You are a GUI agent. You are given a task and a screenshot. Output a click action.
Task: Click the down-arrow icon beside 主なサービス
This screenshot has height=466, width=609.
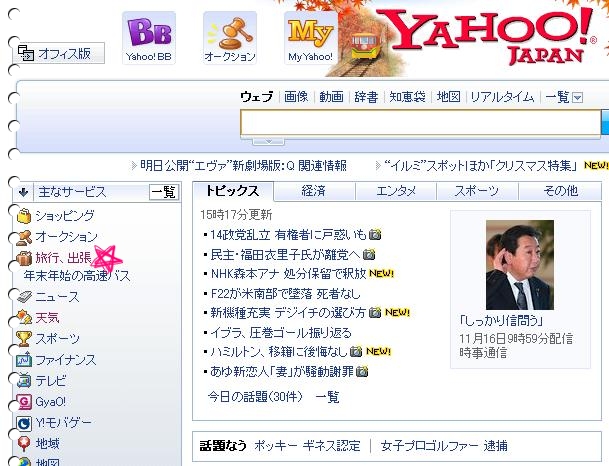[x=23, y=192]
